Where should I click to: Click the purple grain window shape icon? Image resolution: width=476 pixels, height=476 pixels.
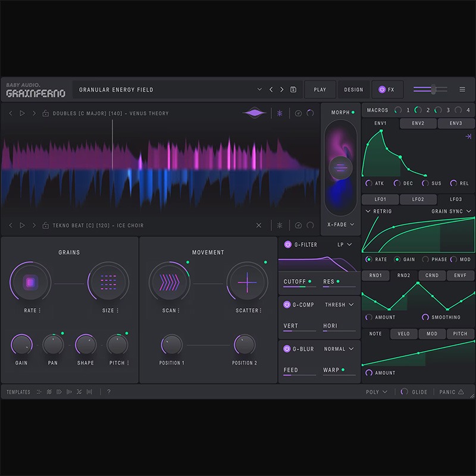[x=255, y=113]
